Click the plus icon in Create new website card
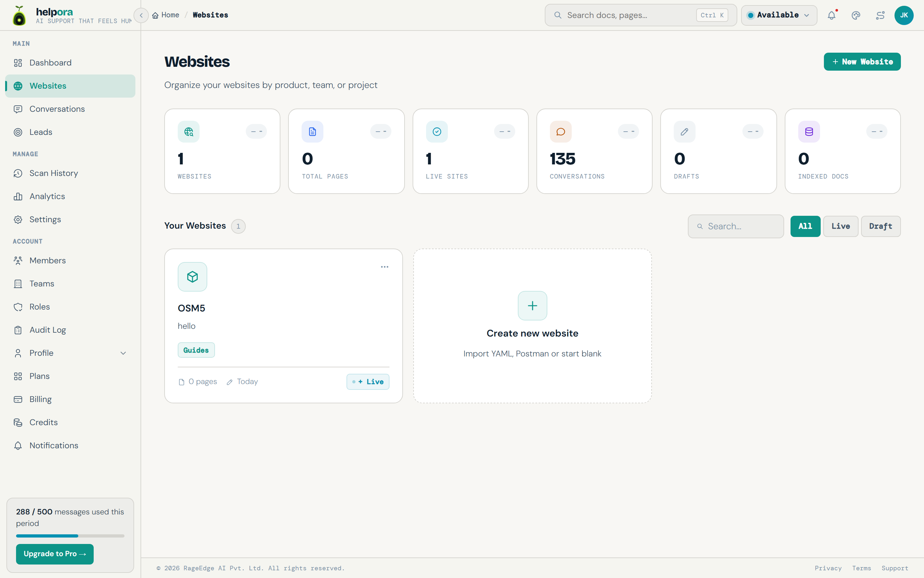The height and width of the screenshot is (578, 924). [x=532, y=306]
